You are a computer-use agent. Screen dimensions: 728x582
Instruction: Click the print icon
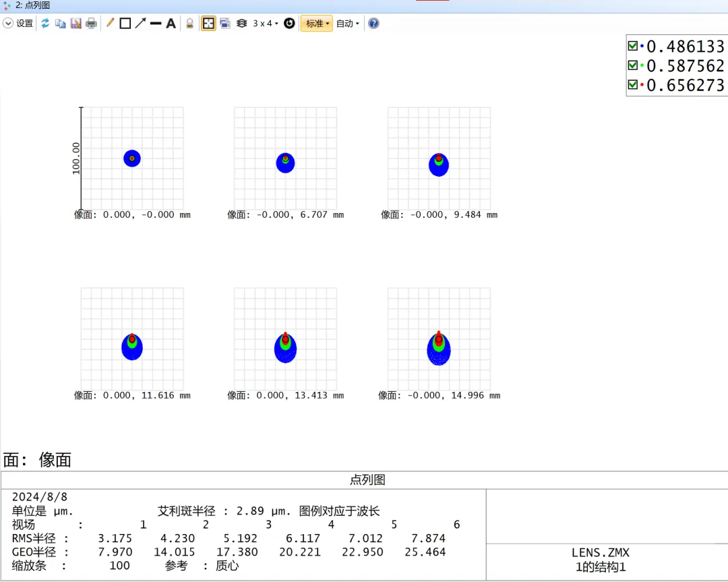(91, 24)
